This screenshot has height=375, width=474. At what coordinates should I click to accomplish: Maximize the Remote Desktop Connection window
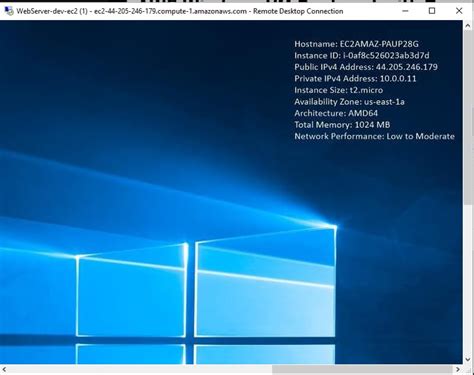tap(432, 11)
